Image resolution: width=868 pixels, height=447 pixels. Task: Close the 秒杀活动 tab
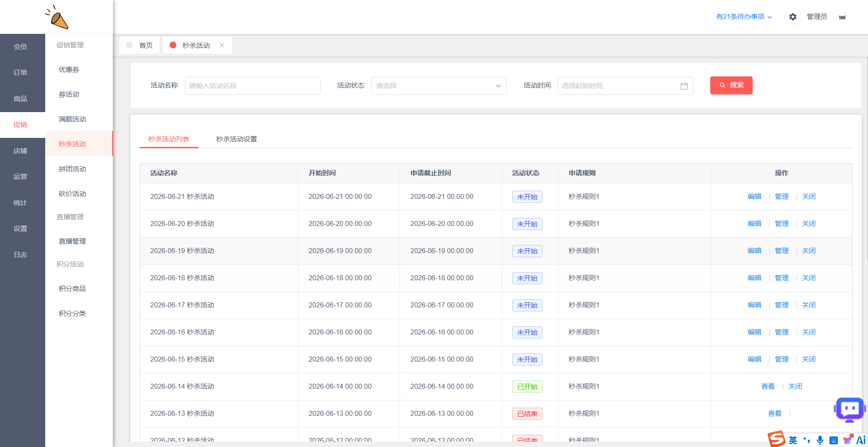[222, 45]
